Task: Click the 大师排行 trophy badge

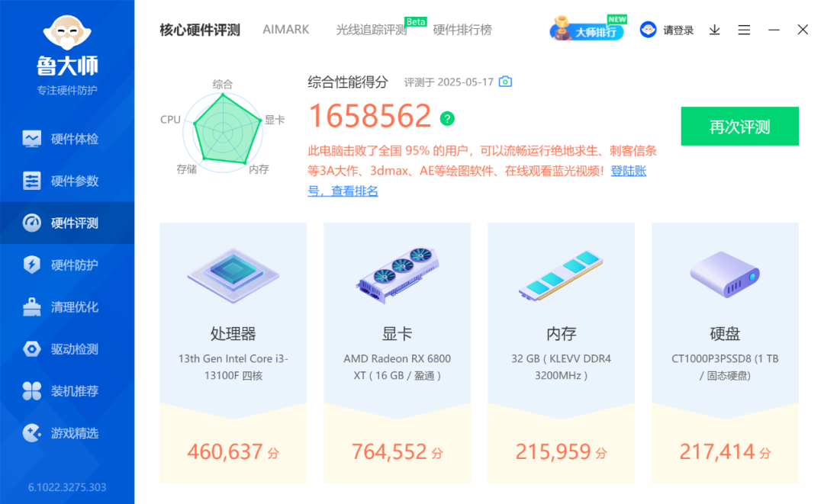Action: point(587,28)
